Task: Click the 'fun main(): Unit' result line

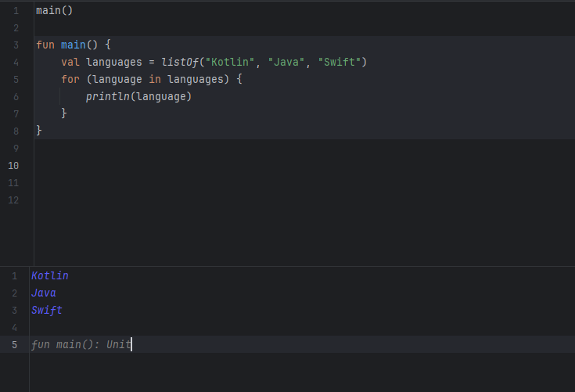Action: [x=81, y=345]
